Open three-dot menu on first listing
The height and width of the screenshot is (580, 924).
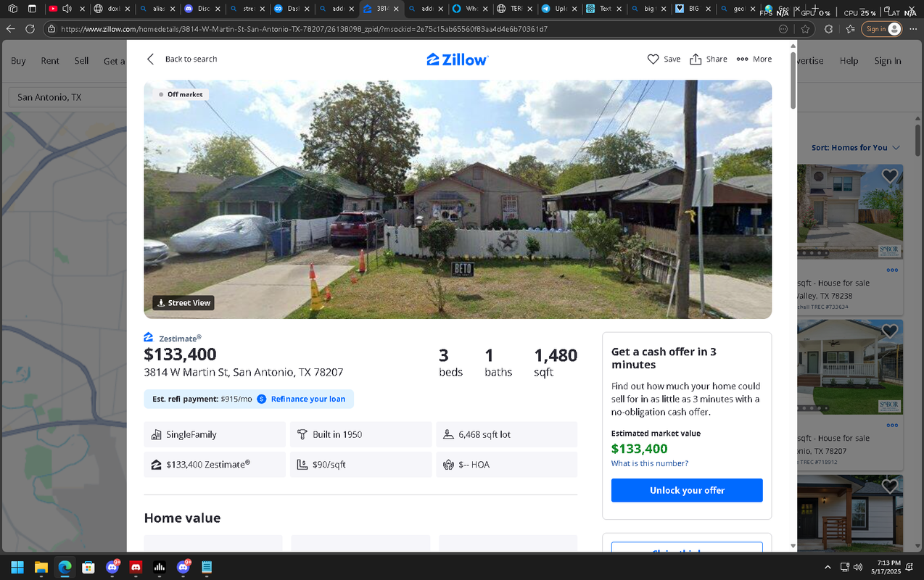point(892,270)
